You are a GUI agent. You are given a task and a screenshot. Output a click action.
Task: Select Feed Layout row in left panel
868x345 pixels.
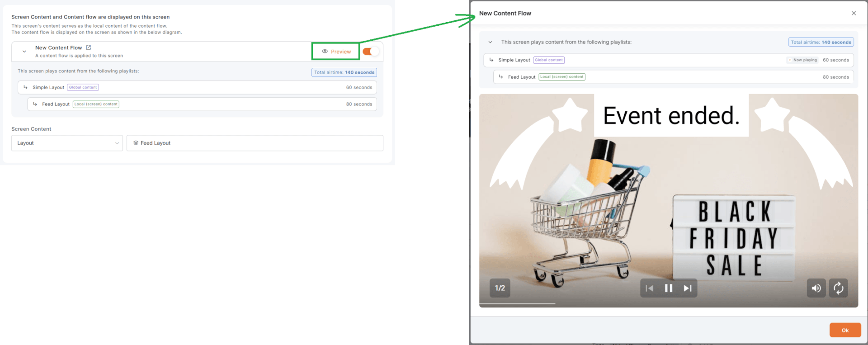(x=202, y=104)
